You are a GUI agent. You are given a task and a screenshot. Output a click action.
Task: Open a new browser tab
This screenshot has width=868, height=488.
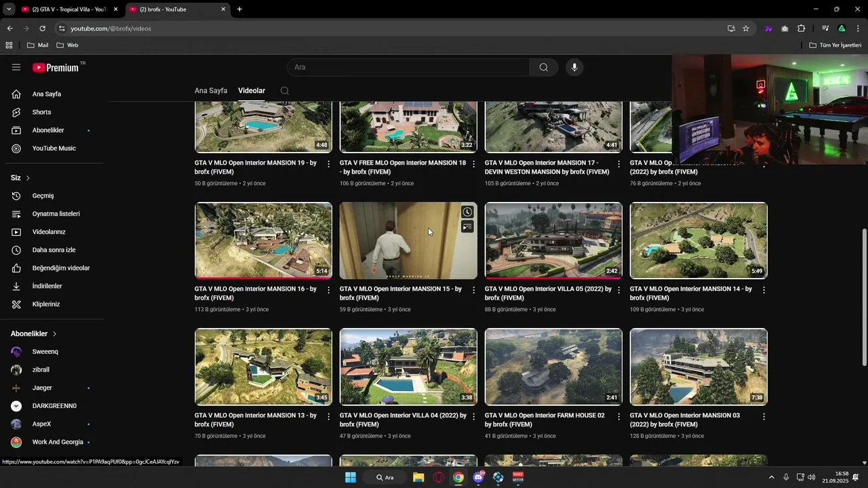[x=239, y=9]
